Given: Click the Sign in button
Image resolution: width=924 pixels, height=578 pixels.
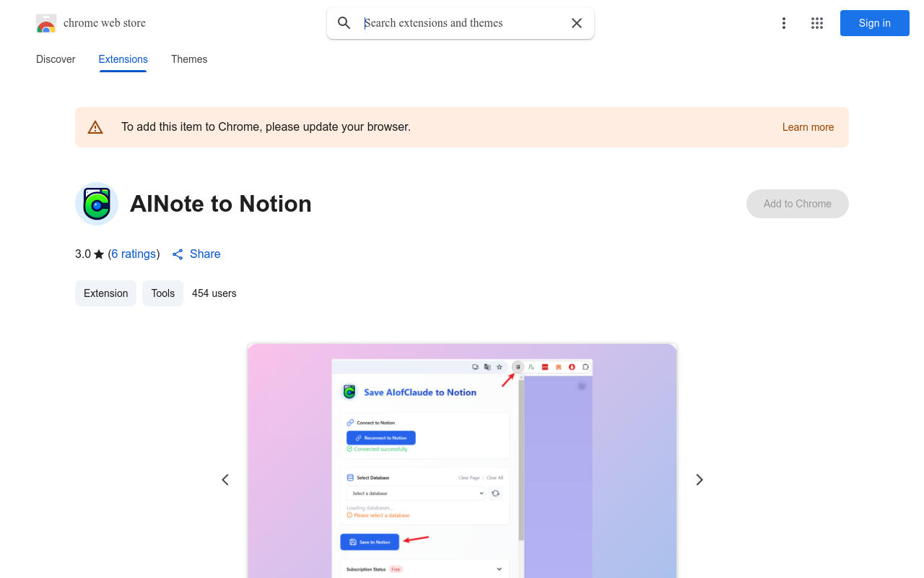Looking at the screenshot, I should (874, 23).
